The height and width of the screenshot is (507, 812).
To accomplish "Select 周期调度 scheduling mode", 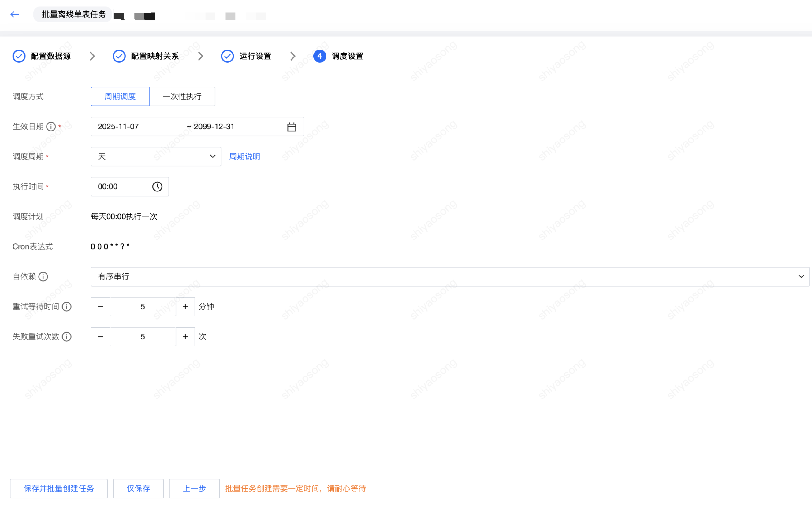I will [120, 97].
